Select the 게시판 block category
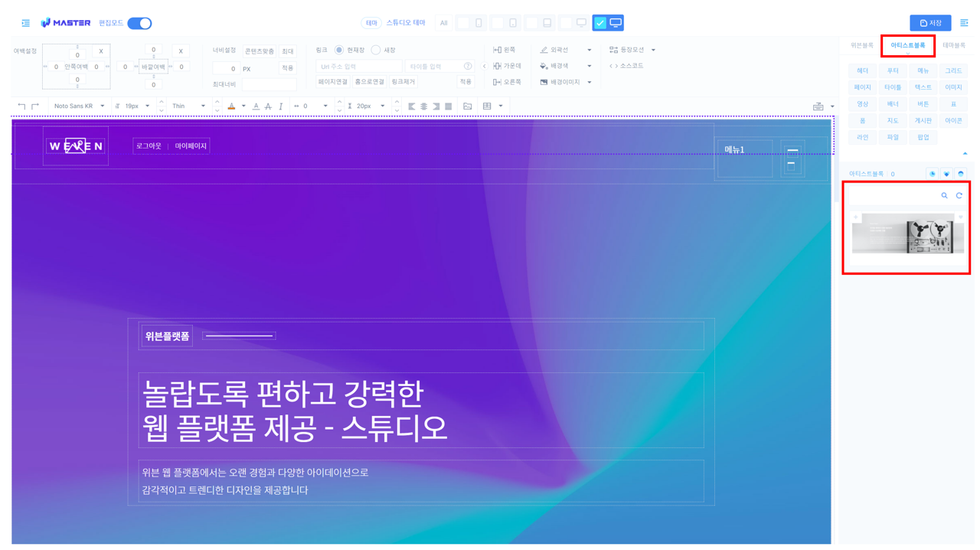This screenshot has height=550, width=980. pos(923,120)
